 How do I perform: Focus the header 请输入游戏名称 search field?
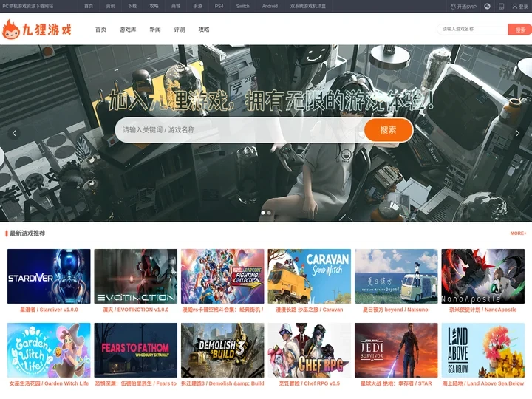[472, 29]
